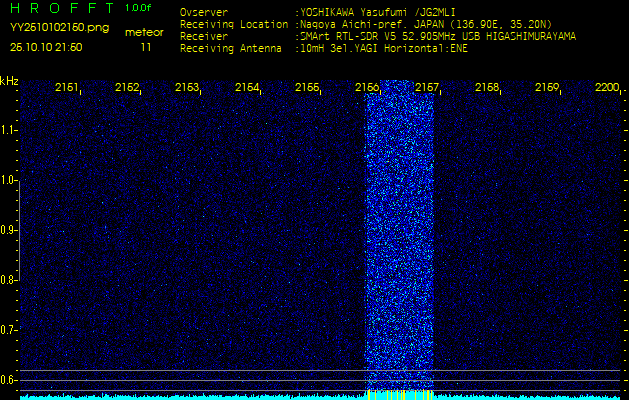This screenshot has height=400, width=629.
Task: Select the SMArt RTL-SDR V5 receiver text
Action: click(x=438, y=37)
